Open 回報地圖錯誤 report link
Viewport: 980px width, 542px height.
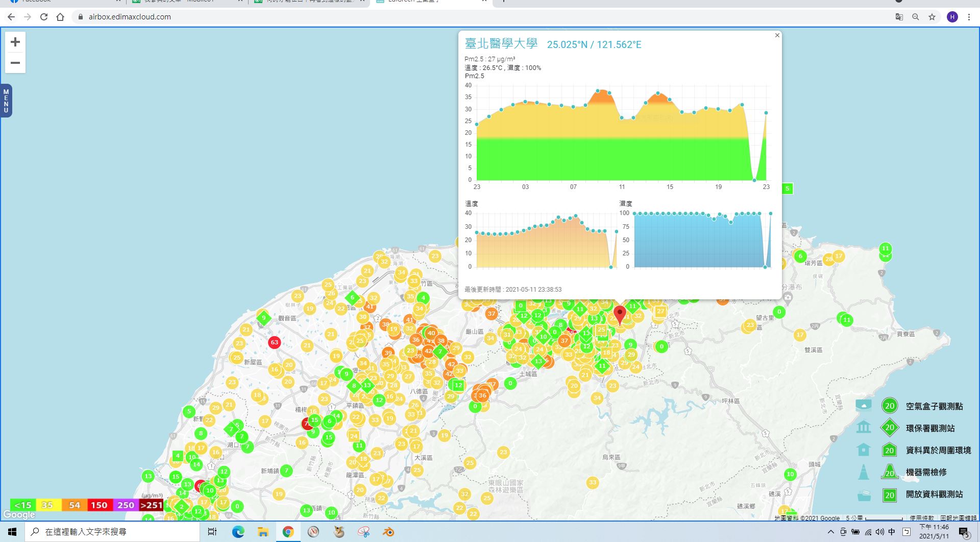[959, 518]
